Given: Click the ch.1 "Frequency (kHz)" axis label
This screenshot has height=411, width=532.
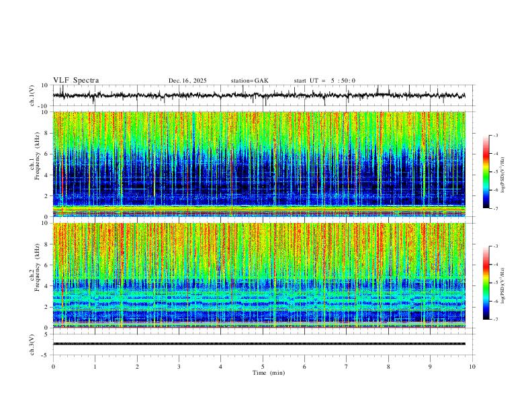Looking at the screenshot, I should (38, 155).
